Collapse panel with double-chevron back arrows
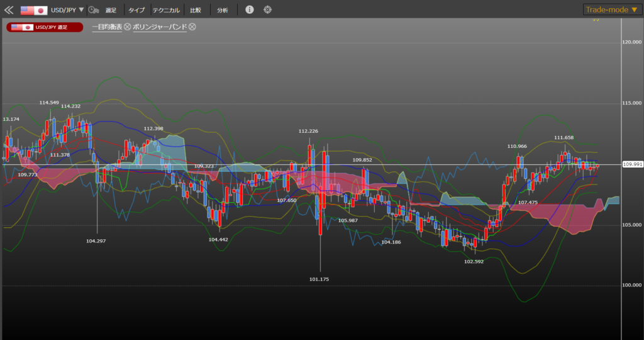This screenshot has height=340, width=644. [x=9, y=10]
